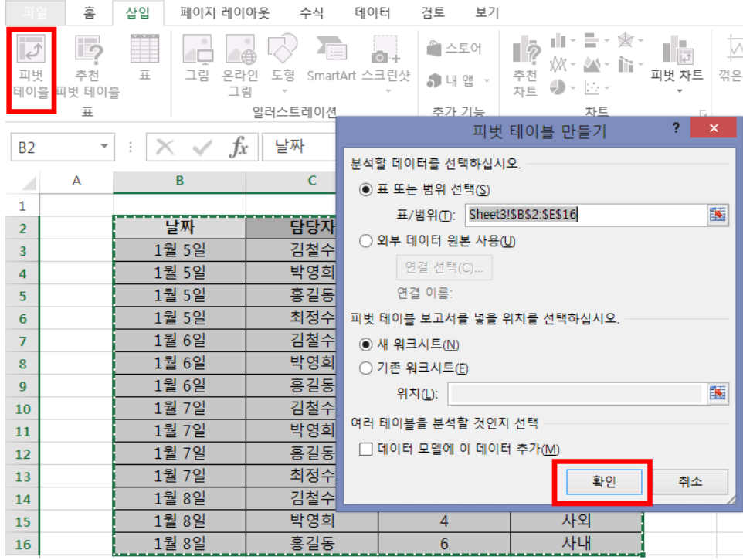Insert a 표 table icon
743x560 pixels.
tap(144, 57)
